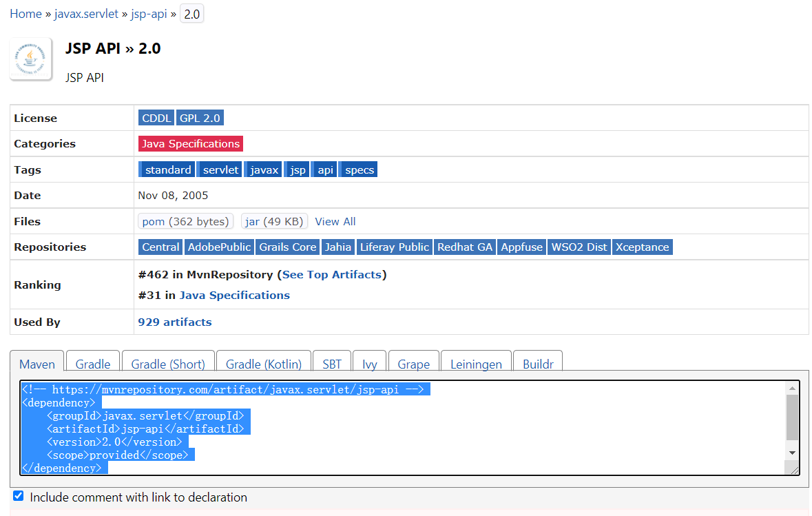Open the Central repository badge

(x=160, y=247)
